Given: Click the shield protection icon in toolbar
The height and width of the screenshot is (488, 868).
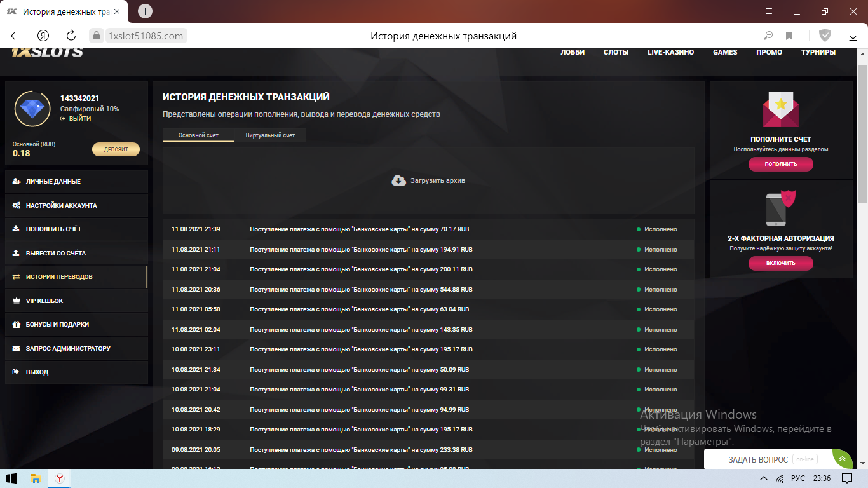Looking at the screenshot, I should click(825, 36).
